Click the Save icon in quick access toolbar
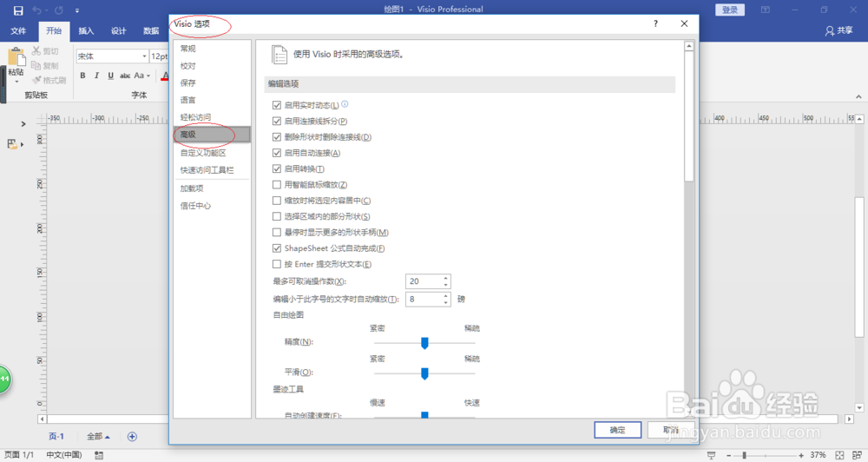Screen dimensions: 868x462 coord(18,10)
